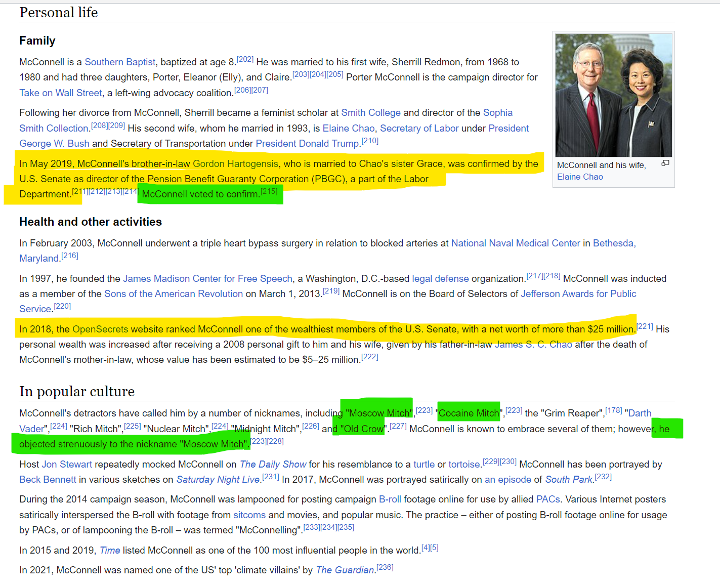The width and height of the screenshot is (720, 588).
Task: Click the enlarge icon beside the photo caption
Action: tap(665, 163)
